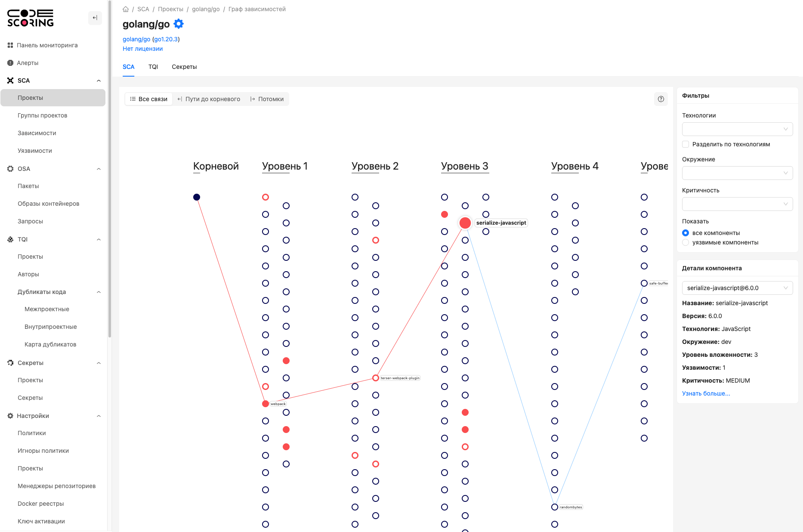The image size is (803, 532).
Task: Switch to the TQI tab
Action: [x=153, y=67]
